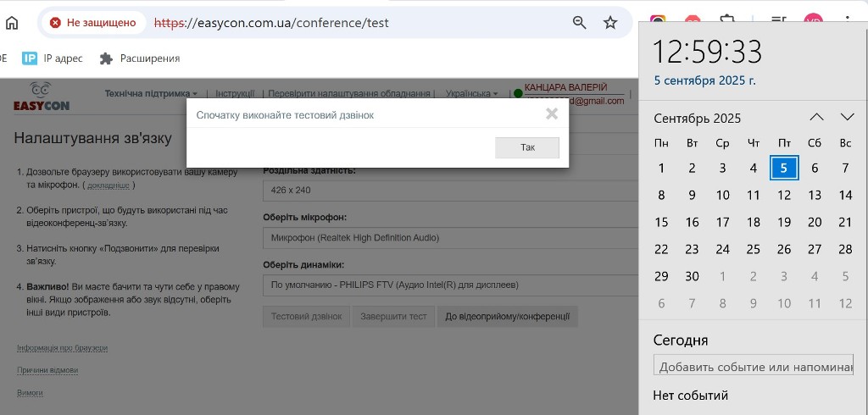This screenshot has height=415, width=868.
Task: Open the speakers selection combo box
Action: pyautogui.click(x=449, y=286)
